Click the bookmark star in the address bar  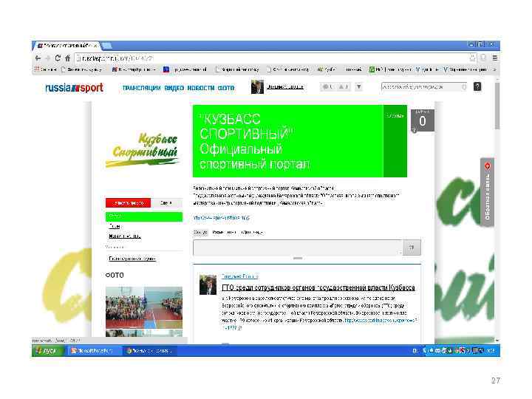click(x=473, y=58)
